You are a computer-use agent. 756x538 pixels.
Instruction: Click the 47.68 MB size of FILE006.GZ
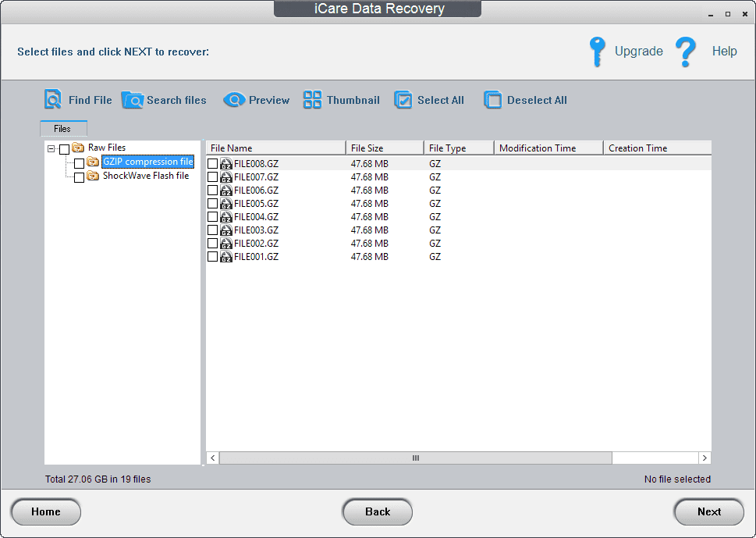click(x=369, y=190)
